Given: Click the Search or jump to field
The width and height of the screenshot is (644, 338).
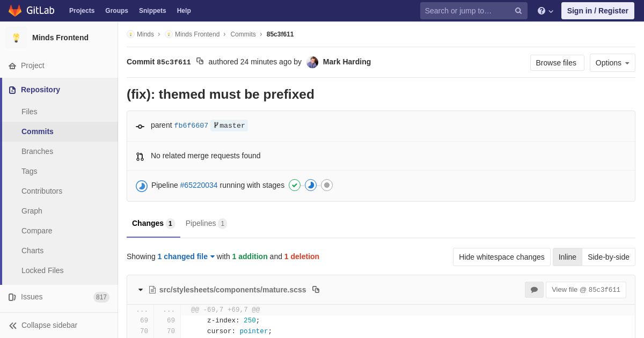Looking at the screenshot, I should 474,11.
